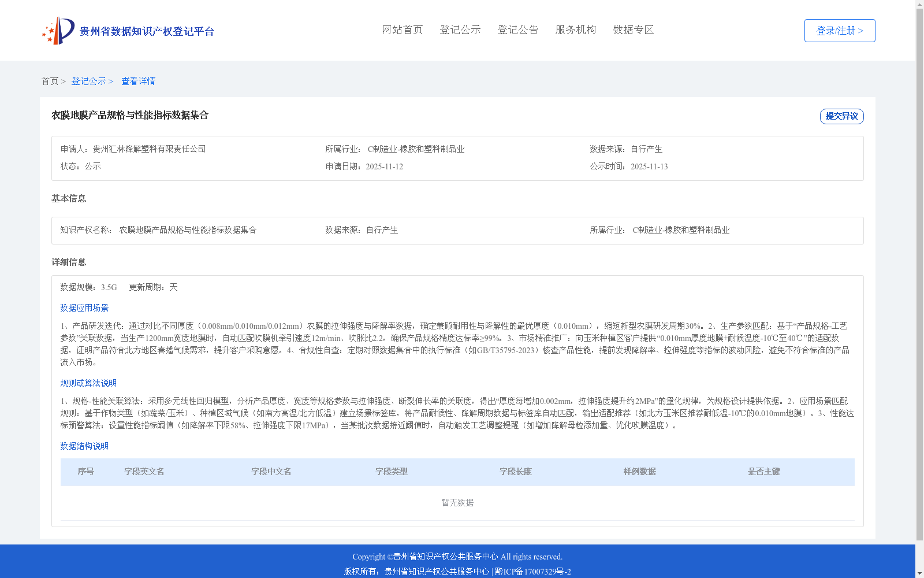This screenshot has height=578, width=924.
Task: Click the 序号 column header
Action: [x=86, y=472]
